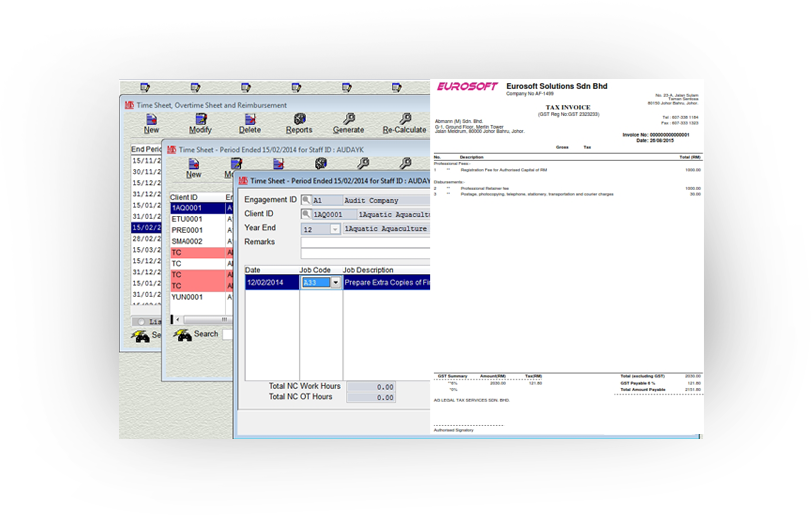The width and height of the screenshot is (811, 515).
Task: Select end period row 30/11
Action: pyautogui.click(x=146, y=172)
